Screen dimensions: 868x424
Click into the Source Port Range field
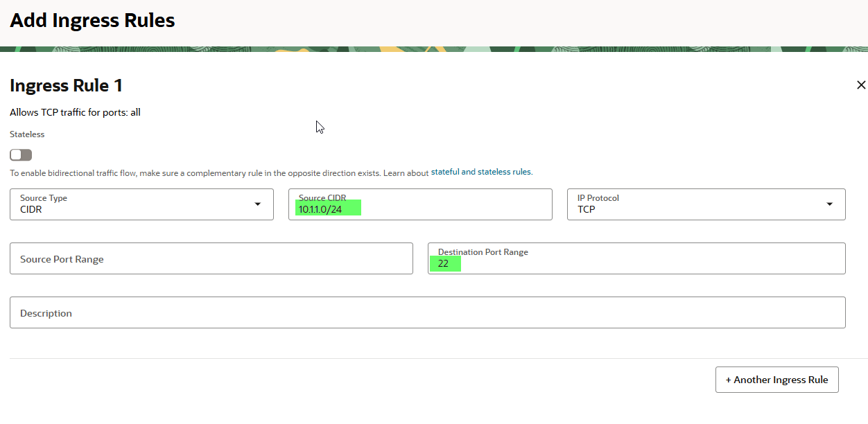tap(211, 258)
